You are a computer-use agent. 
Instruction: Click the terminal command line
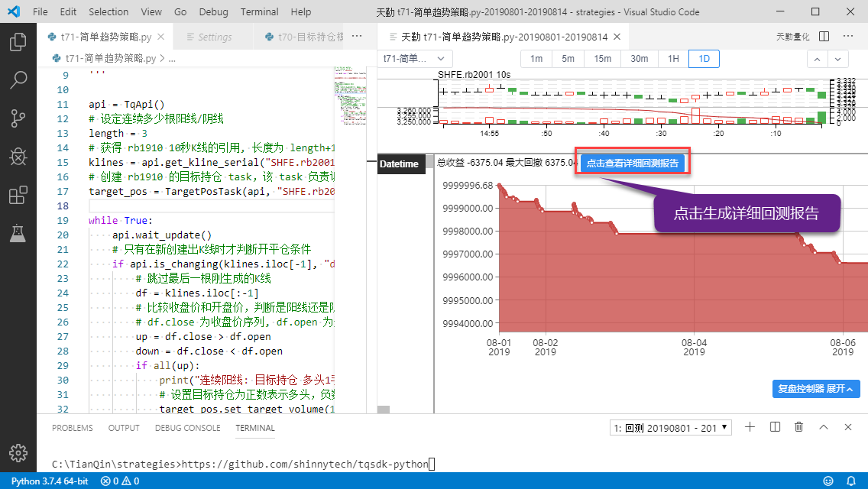[x=244, y=464]
